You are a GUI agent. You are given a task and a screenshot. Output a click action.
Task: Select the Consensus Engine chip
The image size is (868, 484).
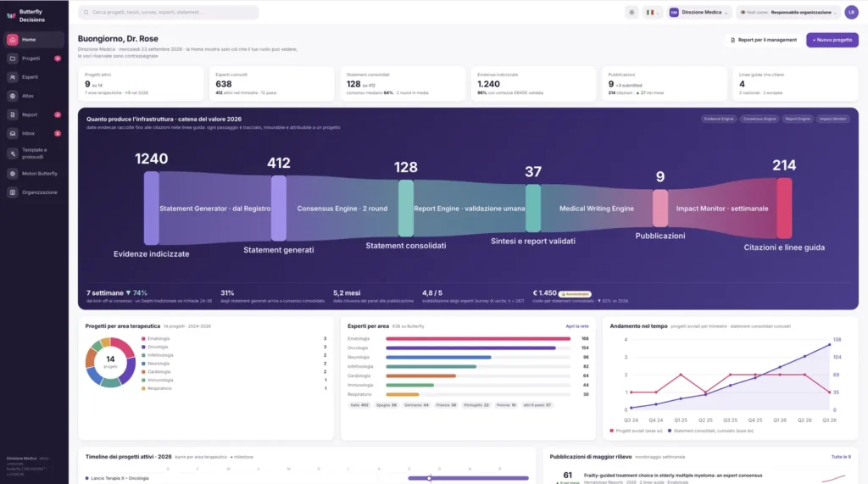tap(759, 119)
